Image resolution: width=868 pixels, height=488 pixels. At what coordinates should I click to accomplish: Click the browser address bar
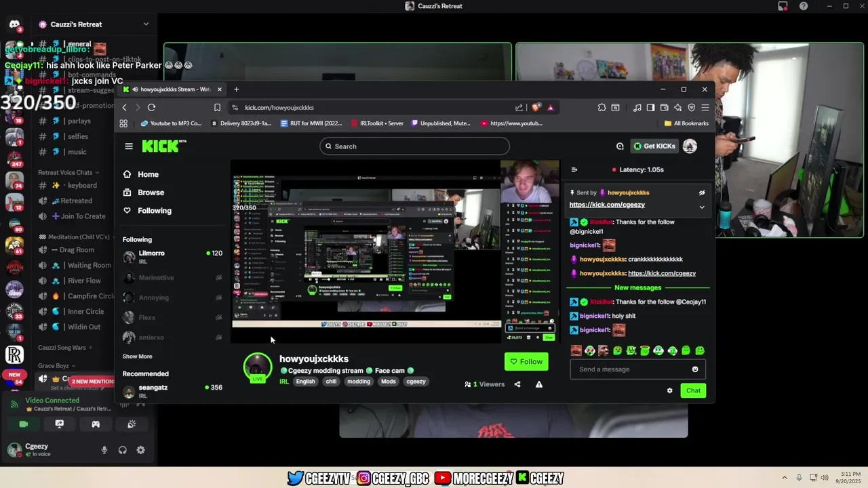pyautogui.click(x=380, y=108)
